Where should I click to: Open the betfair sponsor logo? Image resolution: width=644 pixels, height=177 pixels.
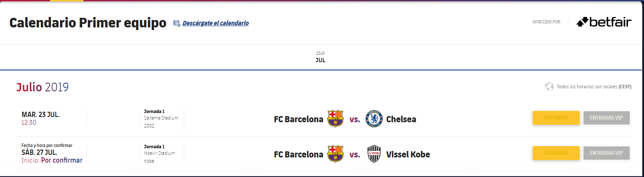point(604,22)
